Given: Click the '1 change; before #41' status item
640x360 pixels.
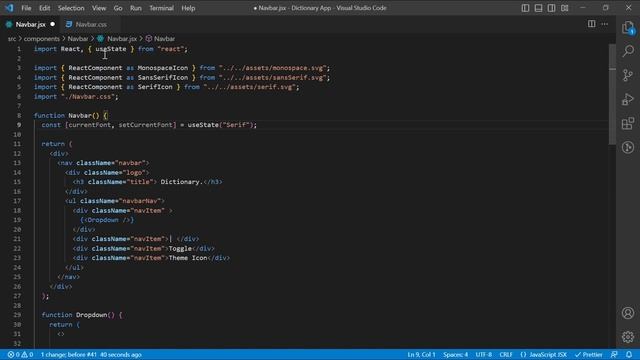Looking at the screenshot, I should pos(91,355).
